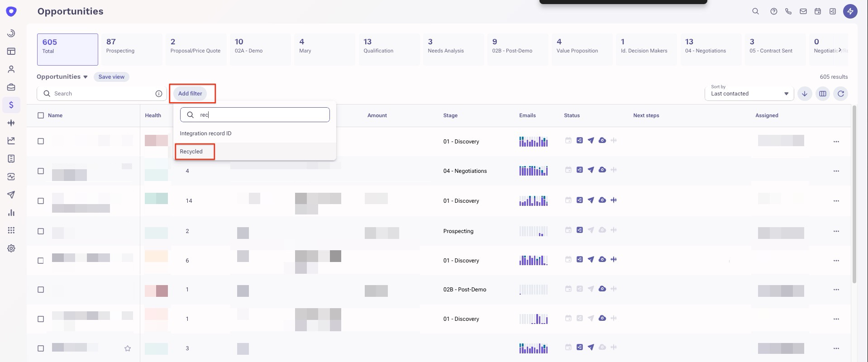This screenshot has width=868, height=362.
Task: Open the paper plane sequences icon in sidebar
Action: (x=11, y=195)
